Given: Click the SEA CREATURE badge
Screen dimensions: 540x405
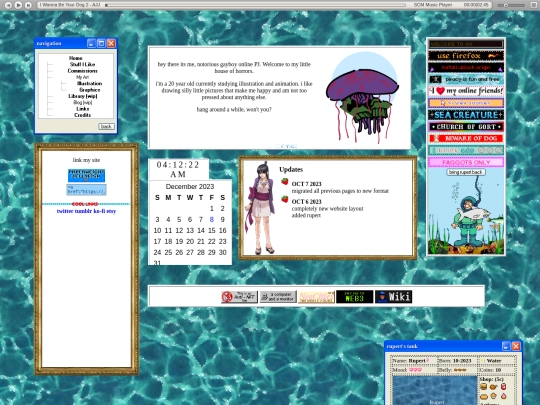Looking at the screenshot, I should coord(466,115).
